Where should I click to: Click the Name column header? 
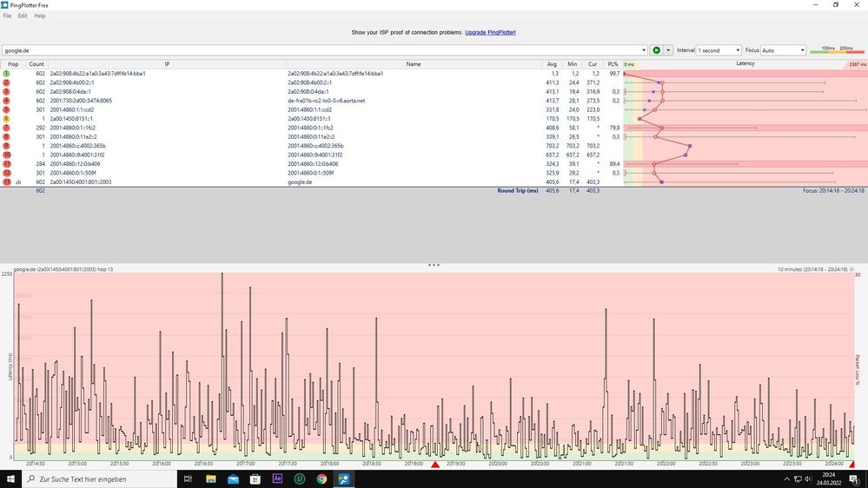[x=414, y=64]
